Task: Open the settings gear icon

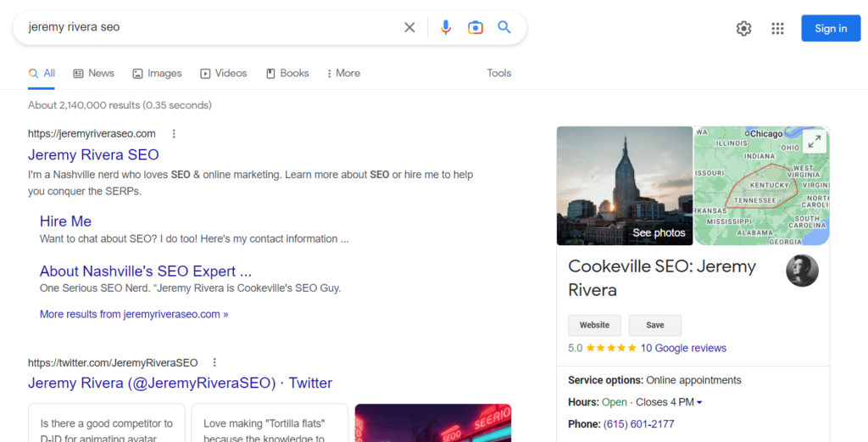Action: [743, 28]
